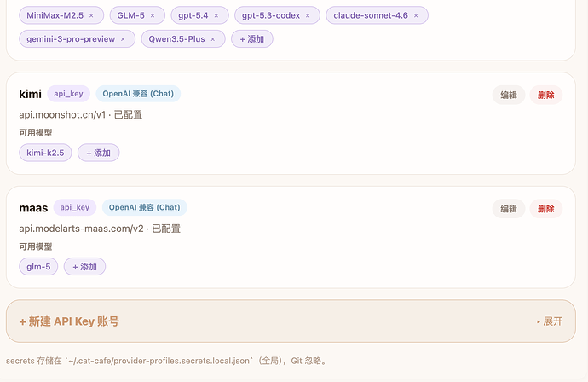
Task: Edit the maas account
Action: (509, 209)
